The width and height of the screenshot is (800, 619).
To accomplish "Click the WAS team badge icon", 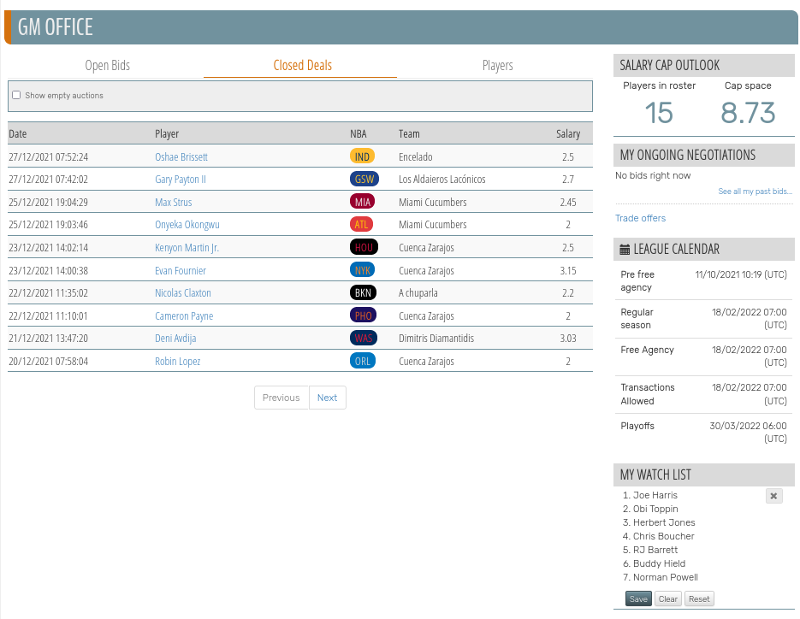I will pyautogui.click(x=363, y=338).
